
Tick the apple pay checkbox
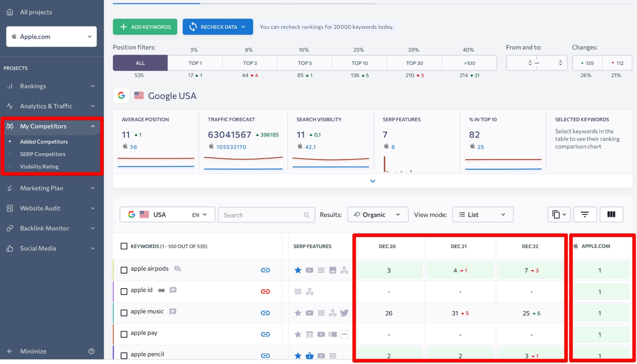pyautogui.click(x=124, y=334)
